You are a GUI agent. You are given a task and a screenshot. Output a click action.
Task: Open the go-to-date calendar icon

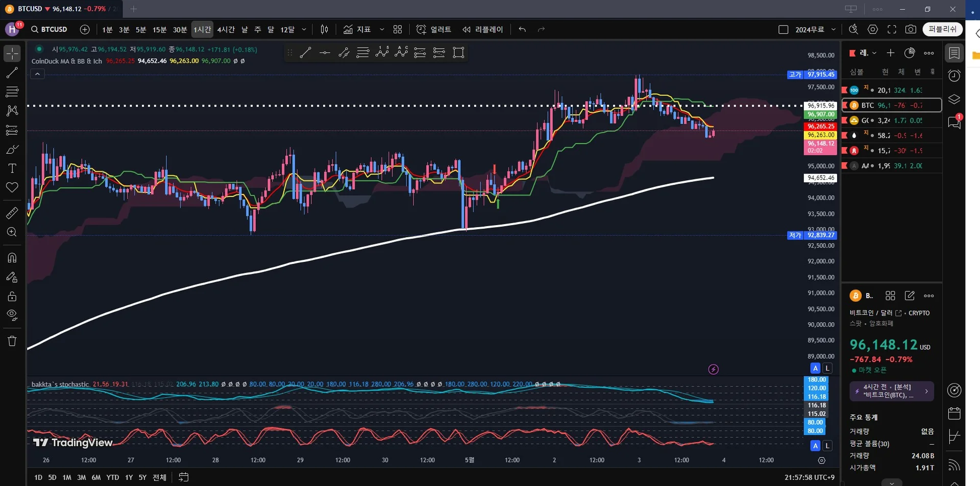tap(184, 477)
